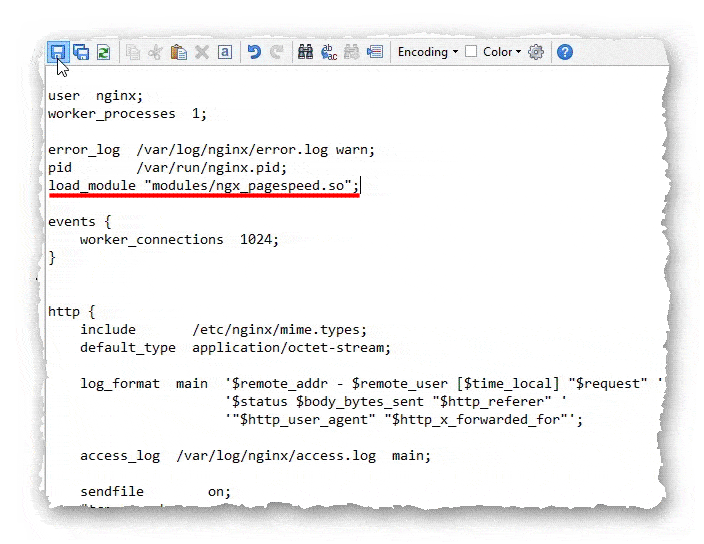Image resolution: width=704 pixels, height=544 pixels.
Task: Click the 'http {' line
Action: (x=71, y=311)
